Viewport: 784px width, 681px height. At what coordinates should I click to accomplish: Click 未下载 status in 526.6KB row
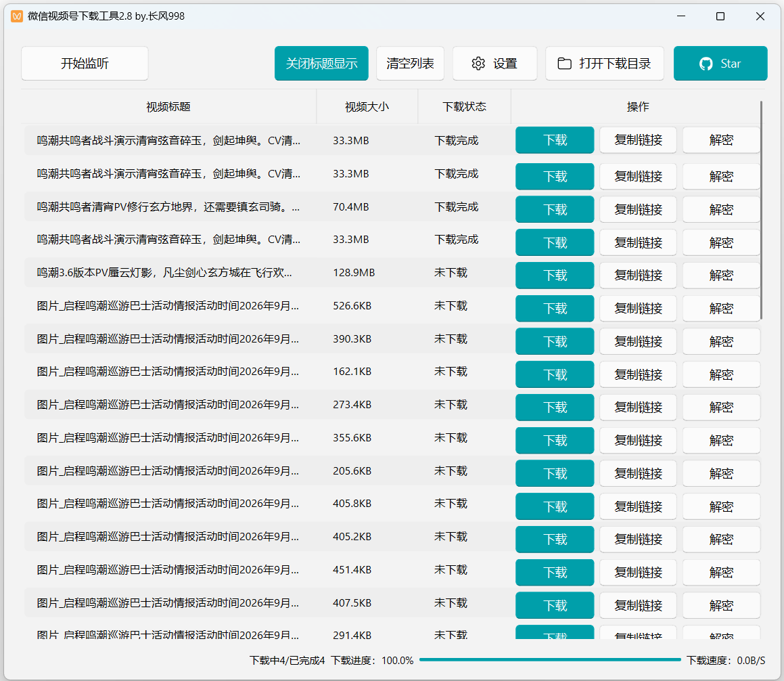point(451,306)
